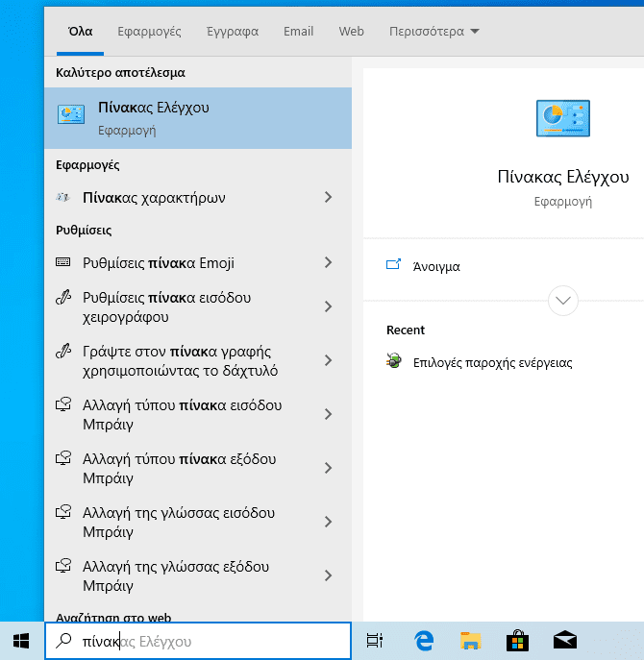Screen dimensions: 644x660
Task: Click the search text box
Action: tap(198, 641)
